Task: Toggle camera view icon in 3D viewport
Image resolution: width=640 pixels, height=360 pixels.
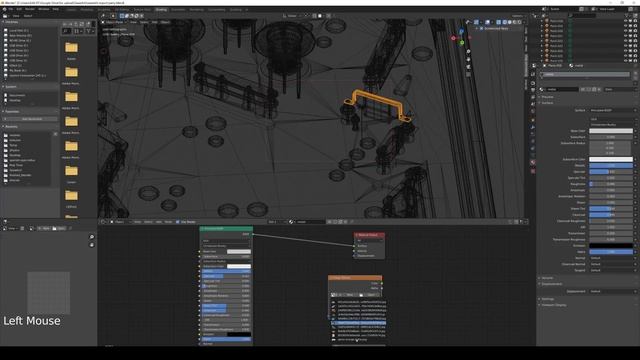Action: pos(468,67)
